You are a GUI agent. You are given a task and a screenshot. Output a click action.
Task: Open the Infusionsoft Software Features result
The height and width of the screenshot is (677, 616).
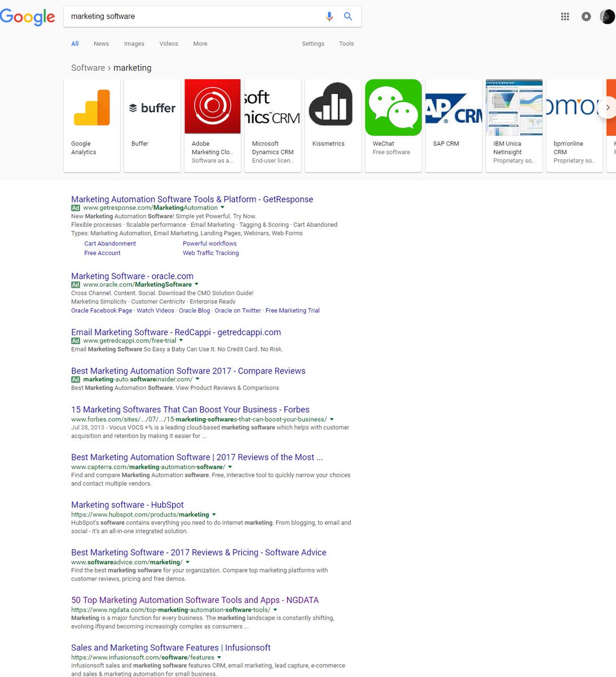[x=171, y=648]
